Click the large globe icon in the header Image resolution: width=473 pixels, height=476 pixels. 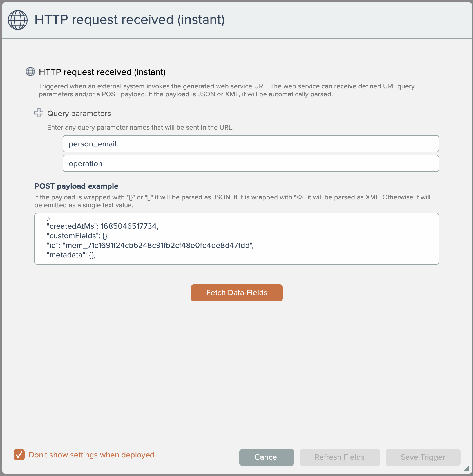pos(18,20)
